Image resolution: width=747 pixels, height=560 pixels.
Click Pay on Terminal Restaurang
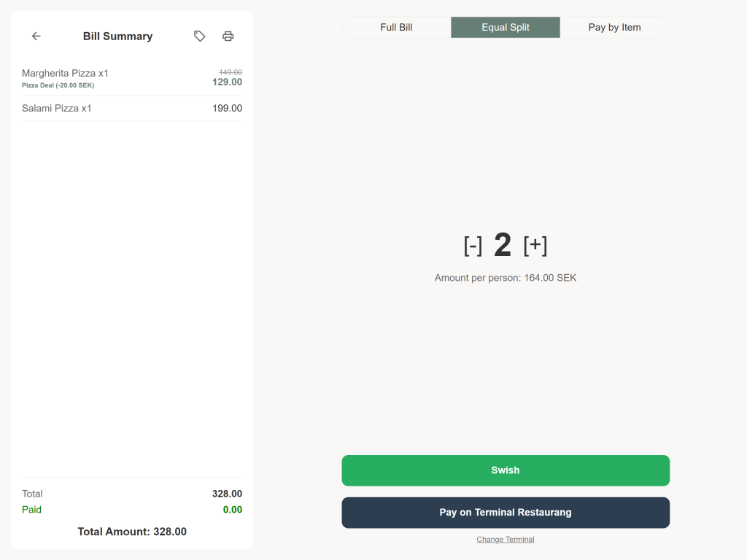click(506, 513)
